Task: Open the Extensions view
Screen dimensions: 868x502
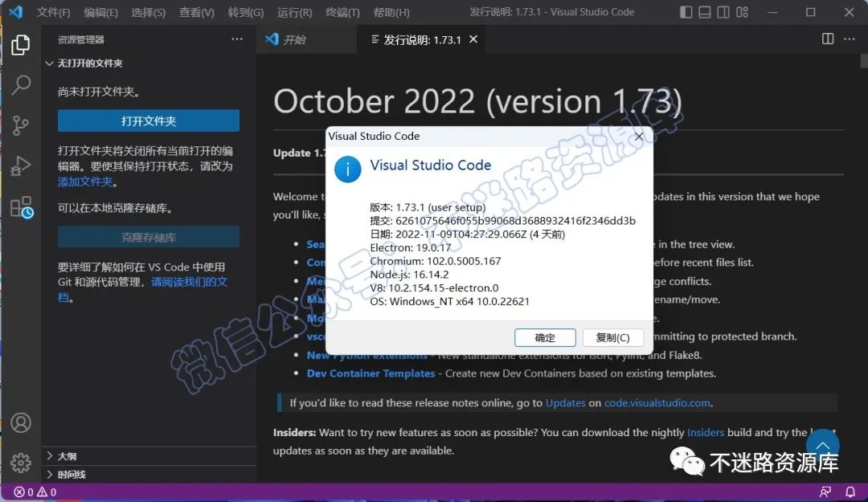Action: point(22,207)
